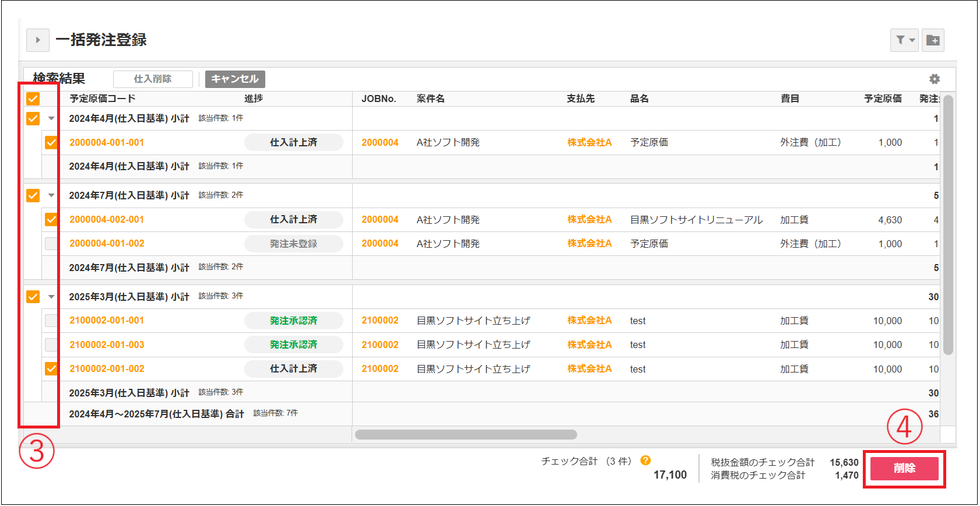This screenshot has height=506, width=980.
Task: Check the row 2000004-001-002 checkbox
Action: 51,244
